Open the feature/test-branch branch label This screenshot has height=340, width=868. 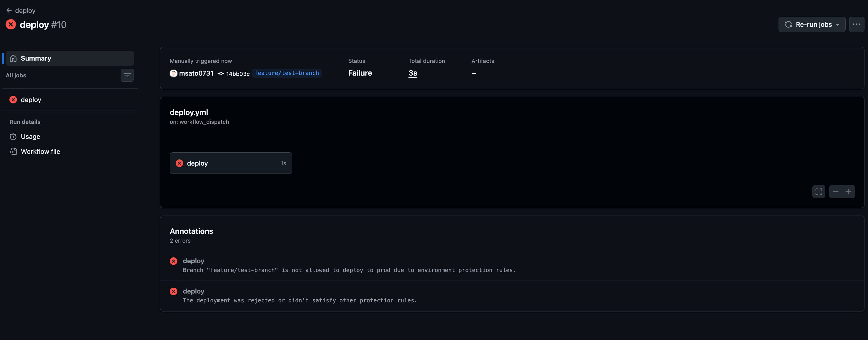coord(286,73)
